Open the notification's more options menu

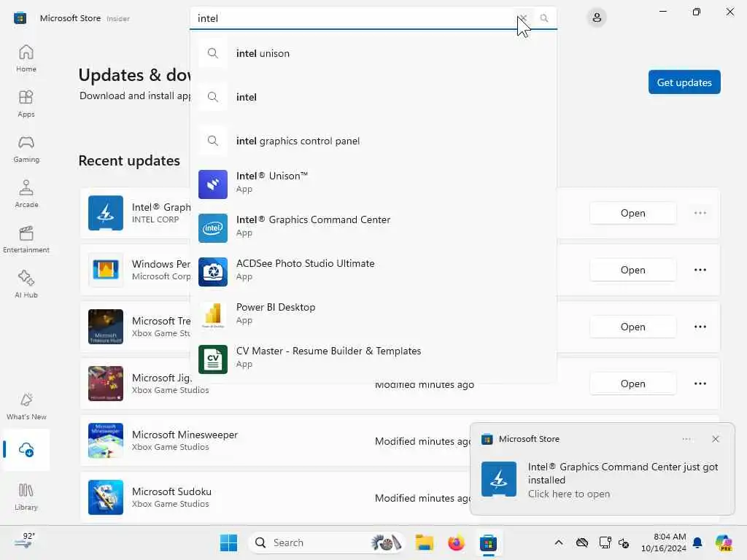tap(686, 439)
